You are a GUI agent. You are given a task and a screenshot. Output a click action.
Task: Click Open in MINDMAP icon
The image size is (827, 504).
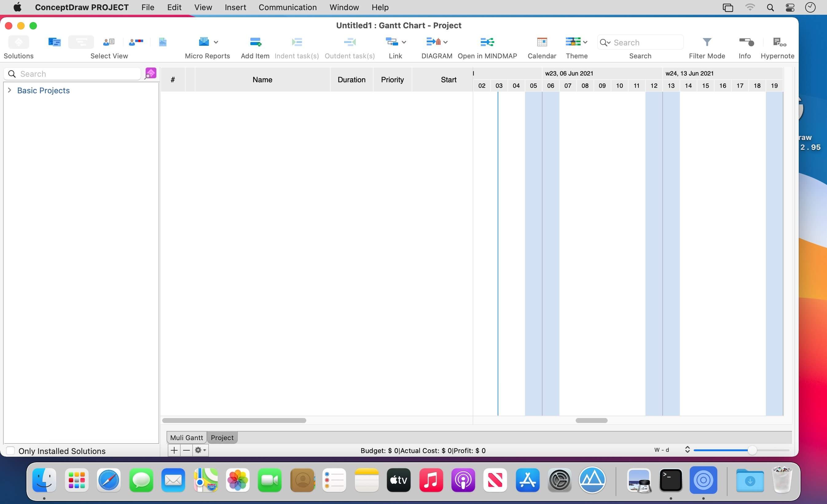point(487,42)
